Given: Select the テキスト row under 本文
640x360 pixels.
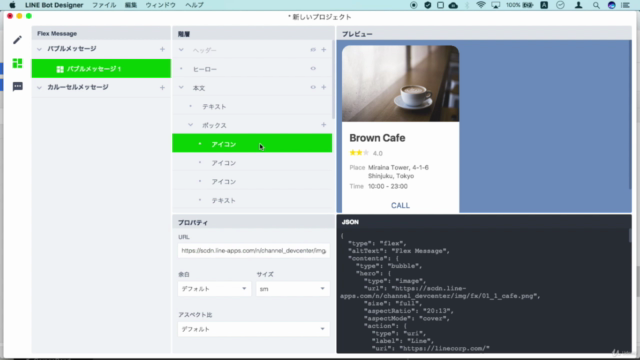Looking at the screenshot, I should coord(252,107).
